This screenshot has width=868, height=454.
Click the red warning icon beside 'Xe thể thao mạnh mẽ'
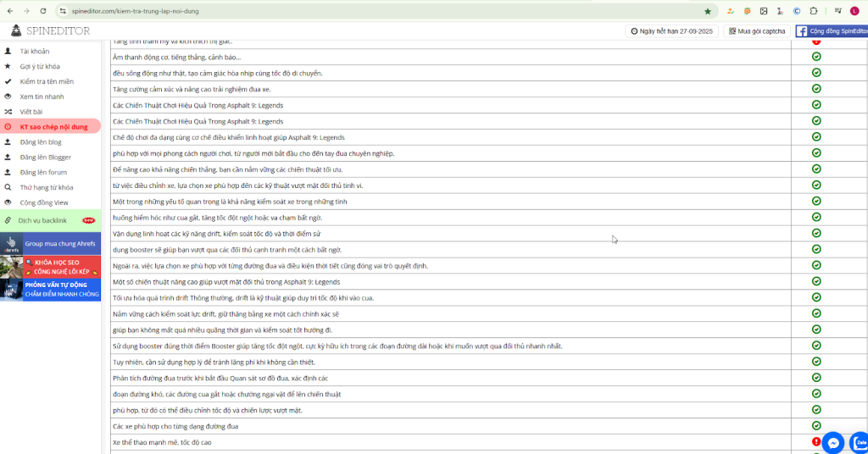(x=816, y=441)
